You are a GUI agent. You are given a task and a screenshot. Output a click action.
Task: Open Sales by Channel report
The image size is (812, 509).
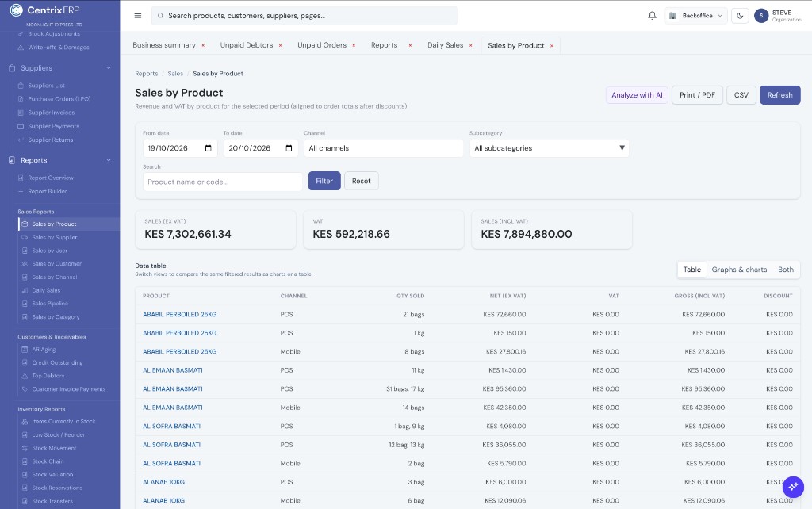55,277
